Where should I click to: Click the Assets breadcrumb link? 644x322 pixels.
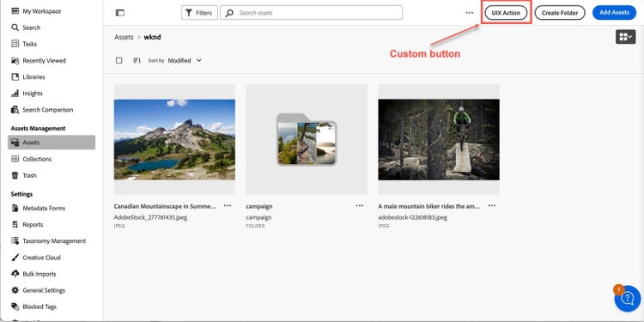click(124, 37)
